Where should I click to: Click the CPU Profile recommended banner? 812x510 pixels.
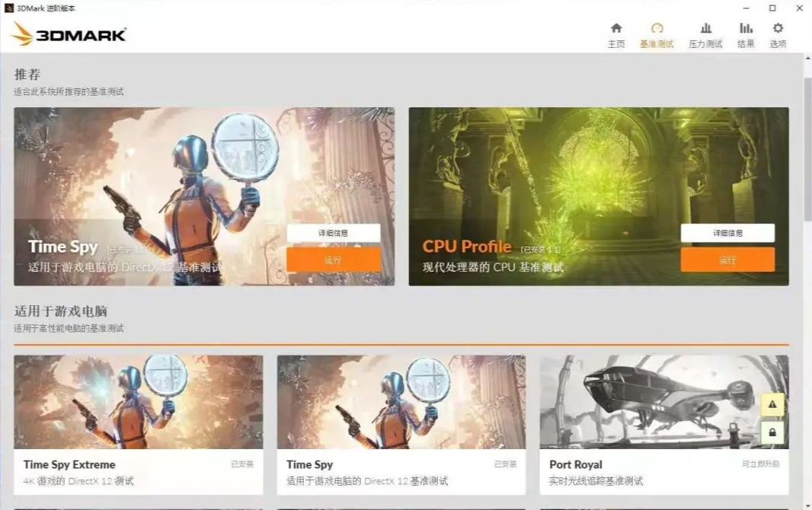point(599,196)
